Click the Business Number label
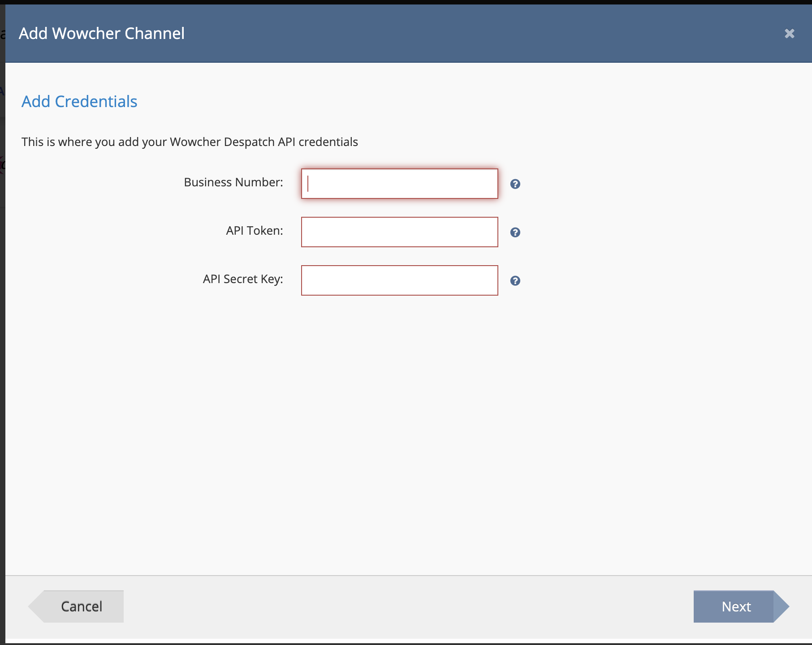The width and height of the screenshot is (812, 645). (x=233, y=182)
